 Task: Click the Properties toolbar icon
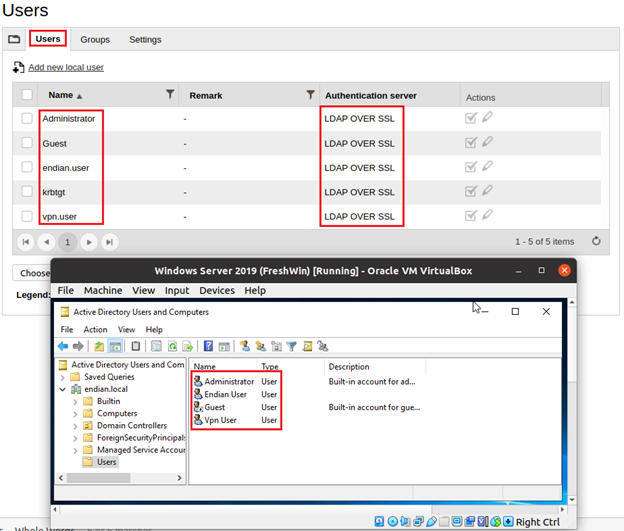click(x=156, y=346)
